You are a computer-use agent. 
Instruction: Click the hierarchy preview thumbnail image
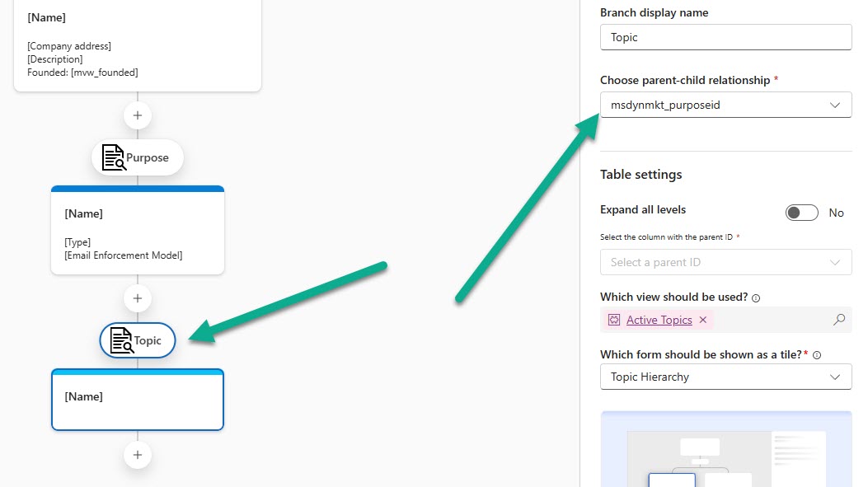click(725, 449)
